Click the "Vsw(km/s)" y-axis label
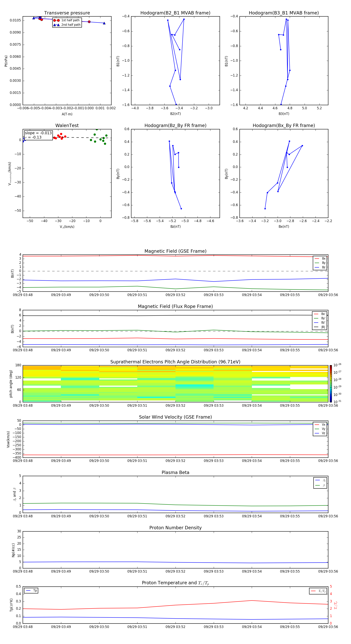 click(x=8, y=439)
